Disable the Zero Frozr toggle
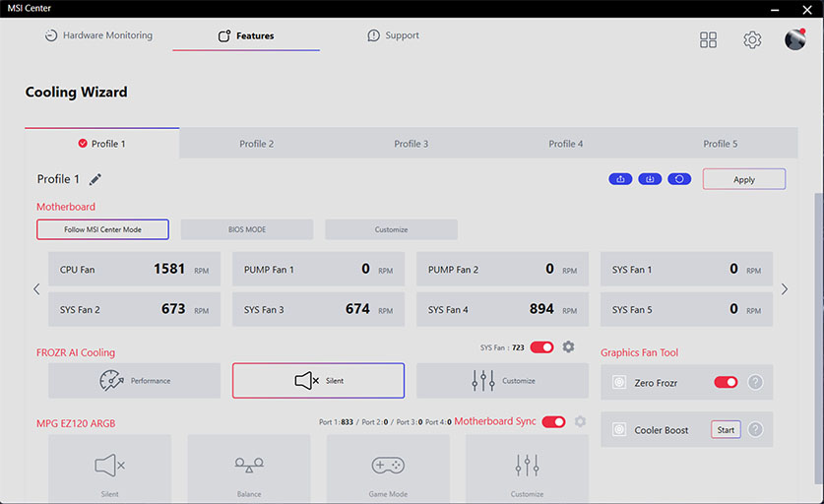 coord(726,382)
